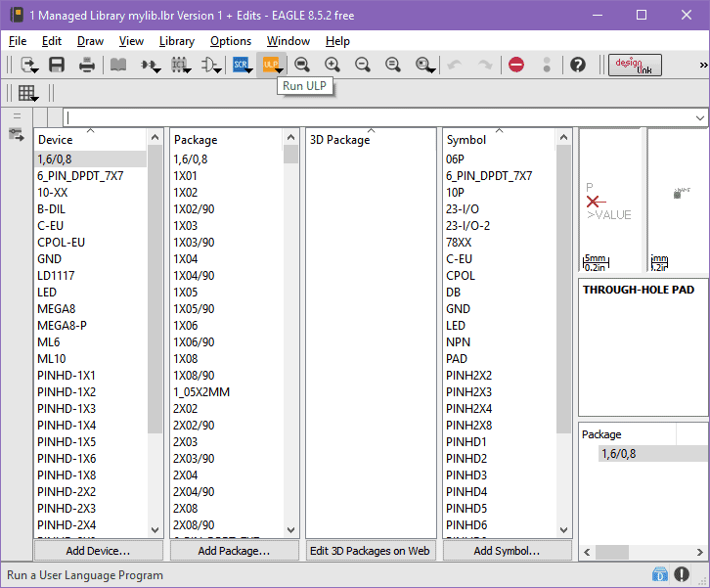The image size is (710, 588).
Task: Click the design link toolbar button
Action: (635, 65)
